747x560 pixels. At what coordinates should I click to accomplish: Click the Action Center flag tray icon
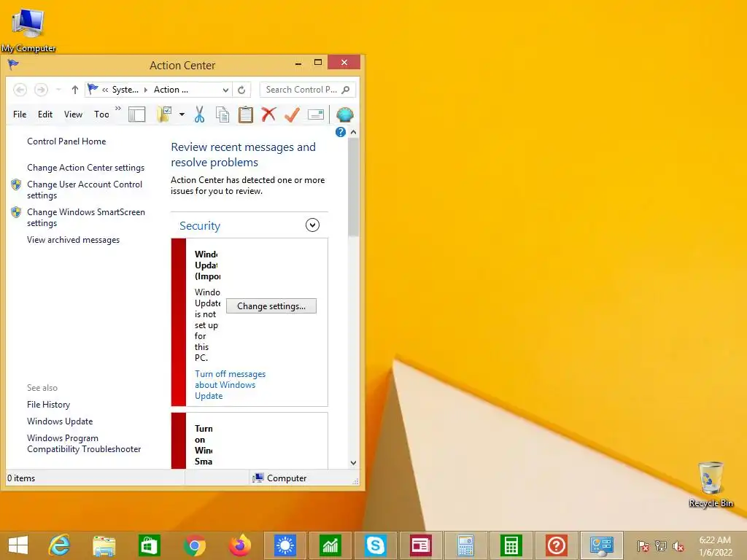click(x=643, y=545)
